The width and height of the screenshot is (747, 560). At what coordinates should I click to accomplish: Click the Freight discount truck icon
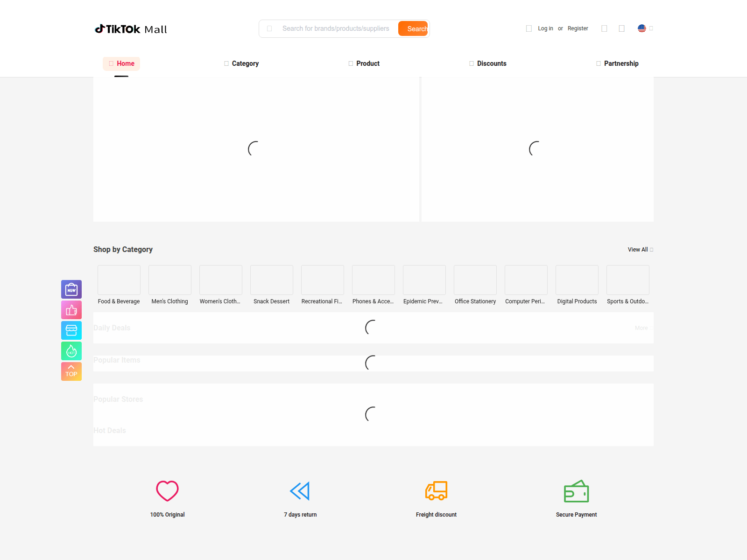[x=436, y=491]
